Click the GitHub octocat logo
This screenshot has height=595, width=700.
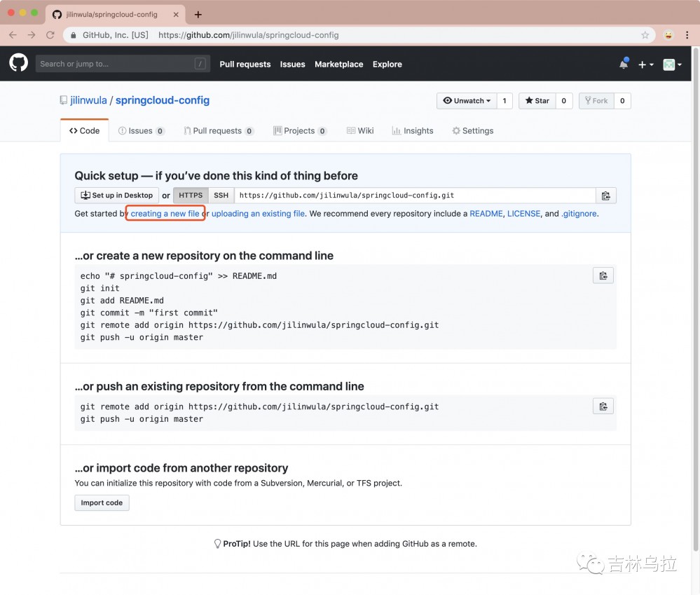19,63
